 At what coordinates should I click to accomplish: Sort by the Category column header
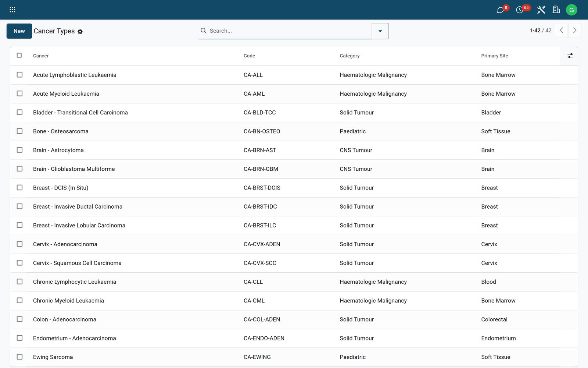tap(349, 56)
